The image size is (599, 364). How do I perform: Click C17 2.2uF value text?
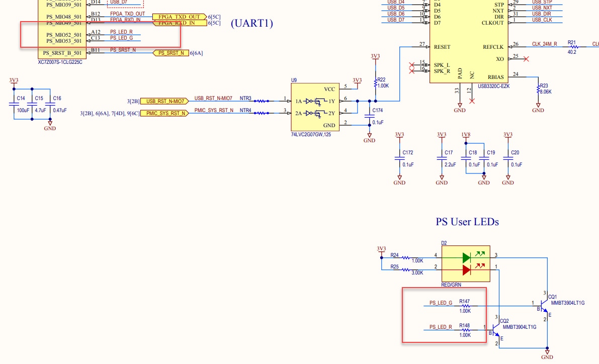click(450, 164)
